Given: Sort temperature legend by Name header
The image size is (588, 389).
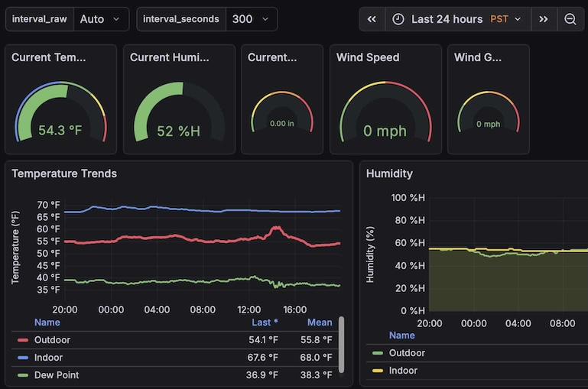Looking at the screenshot, I should click(x=47, y=323).
